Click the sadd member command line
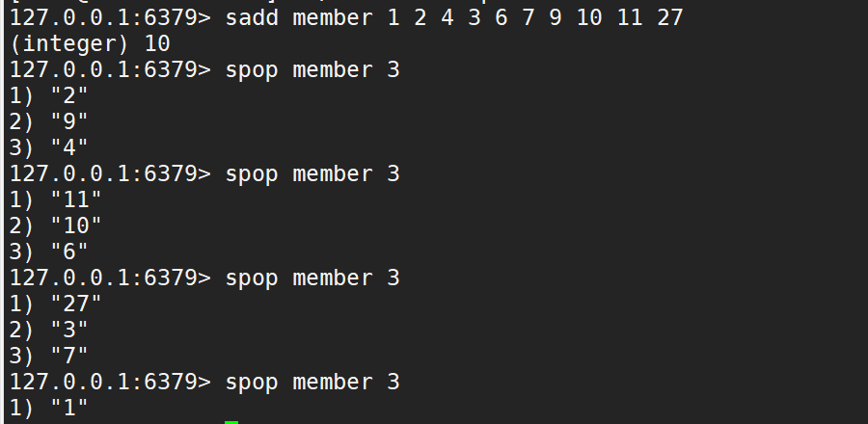 coord(346,17)
